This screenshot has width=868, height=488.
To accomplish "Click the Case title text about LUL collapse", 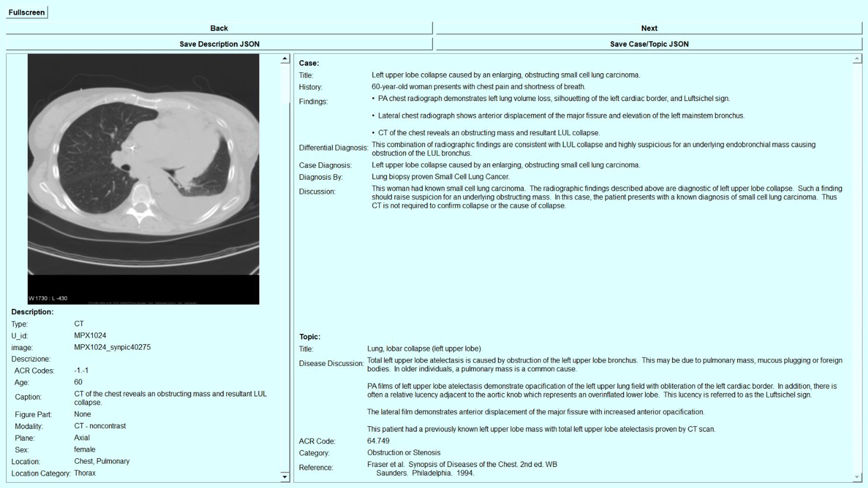I will (505, 75).
